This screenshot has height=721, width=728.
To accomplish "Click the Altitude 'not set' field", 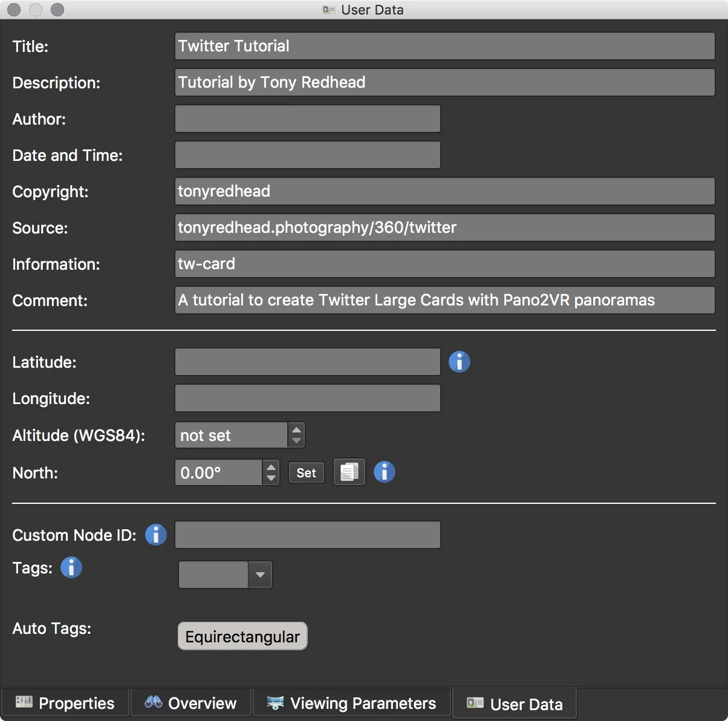I will (231, 436).
